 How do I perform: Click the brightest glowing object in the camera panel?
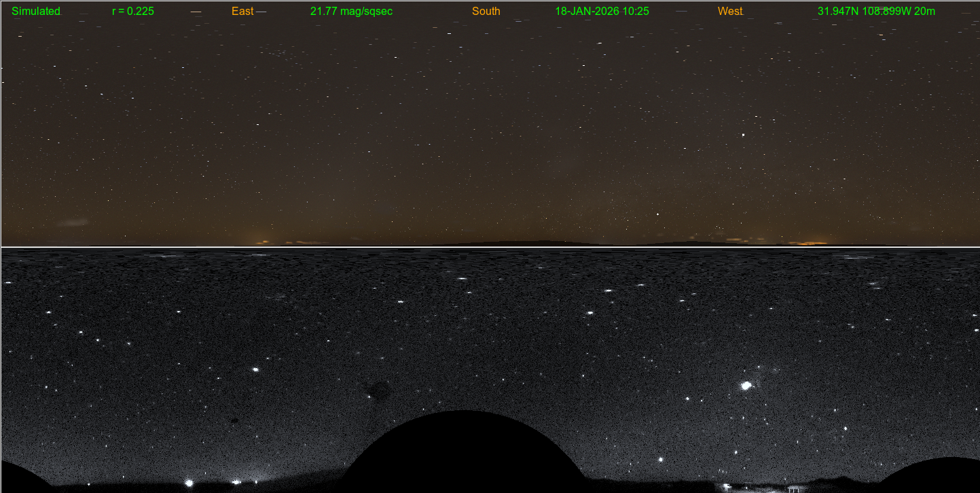[746, 386]
